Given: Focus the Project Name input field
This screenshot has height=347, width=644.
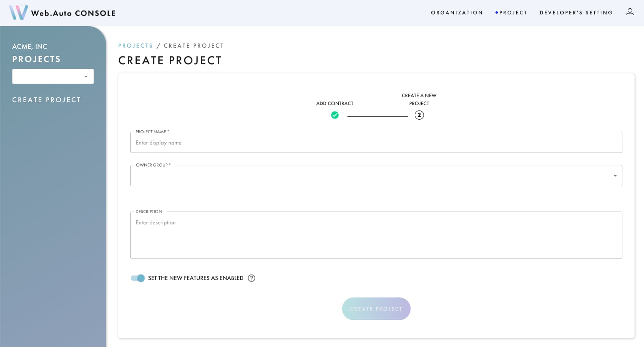Looking at the screenshot, I should [x=376, y=142].
